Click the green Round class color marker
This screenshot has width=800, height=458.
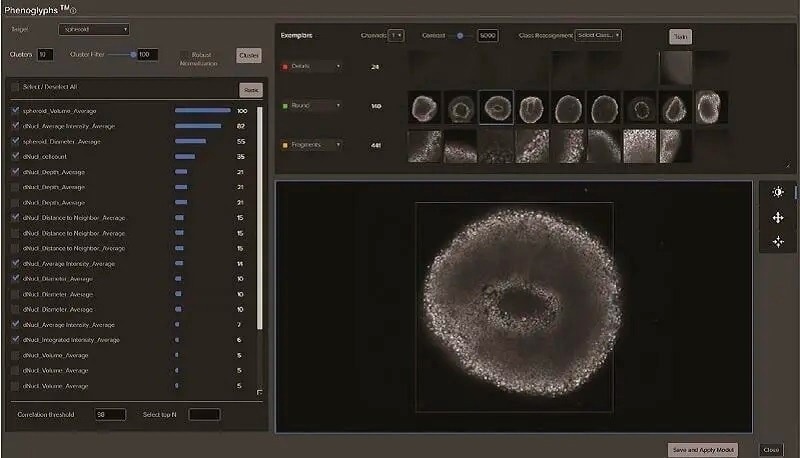pyautogui.click(x=285, y=106)
